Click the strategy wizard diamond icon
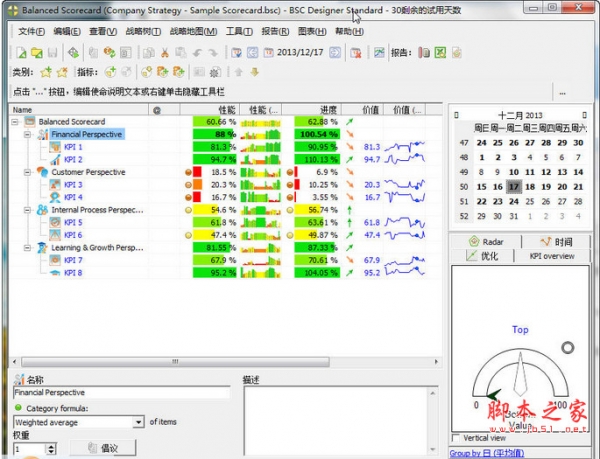600x459 pixels. click(x=73, y=52)
